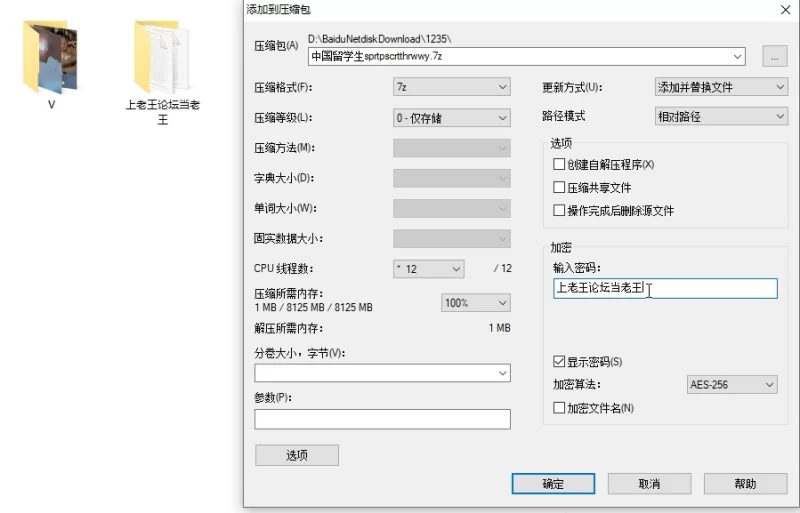Click the disabled 单词大小 dropdown

pos(452,208)
